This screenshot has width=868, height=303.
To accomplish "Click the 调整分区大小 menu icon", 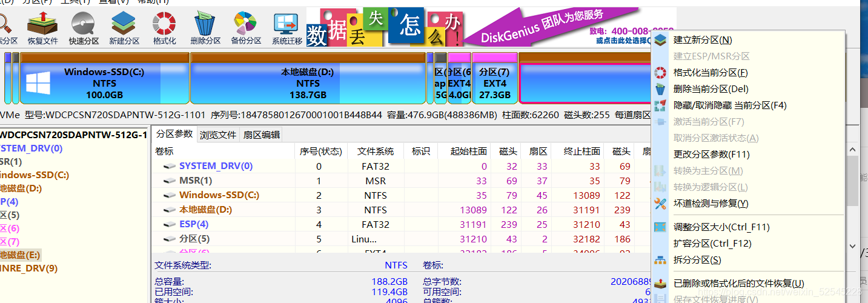I will 661,227.
